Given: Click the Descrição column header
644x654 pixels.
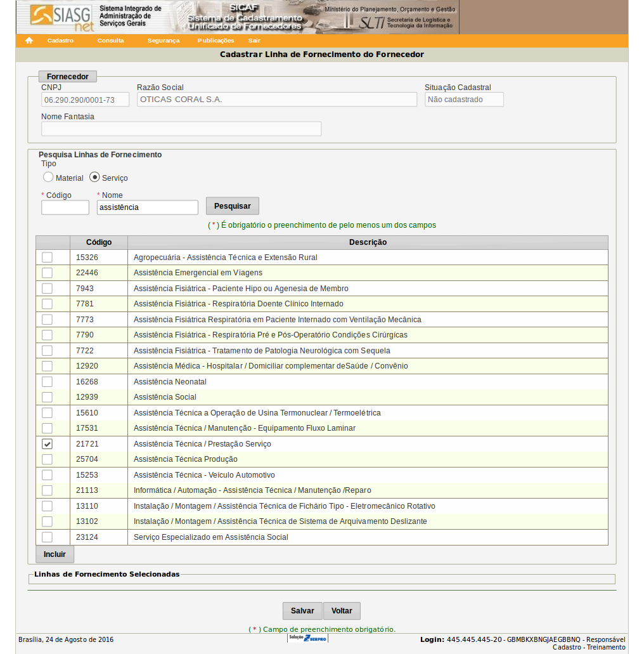Looking at the screenshot, I should coord(368,242).
